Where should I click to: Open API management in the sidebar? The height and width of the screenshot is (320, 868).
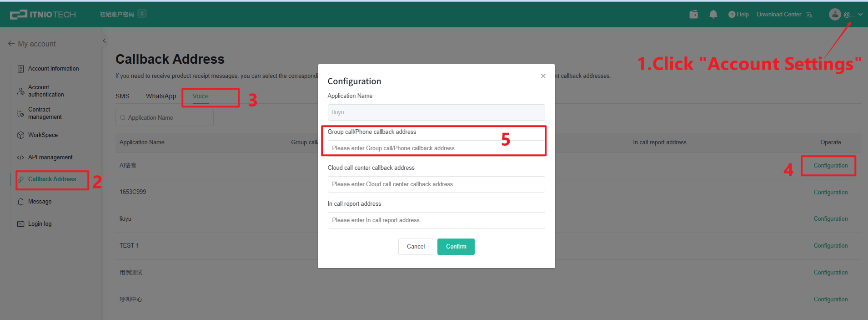coord(50,157)
